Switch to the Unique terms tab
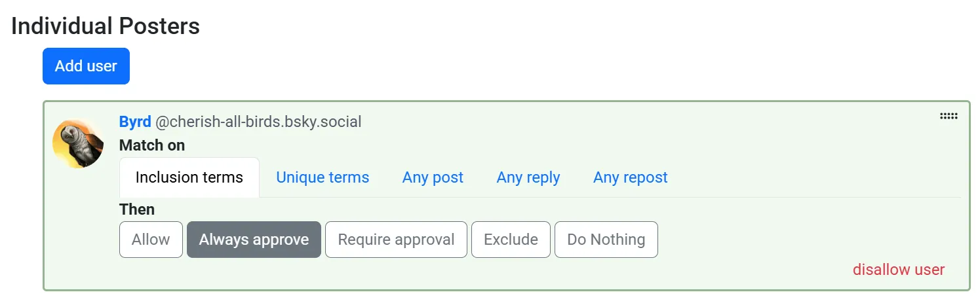Image resolution: width=980 pixels, height=305 pixels. click(x=323, y=177)
